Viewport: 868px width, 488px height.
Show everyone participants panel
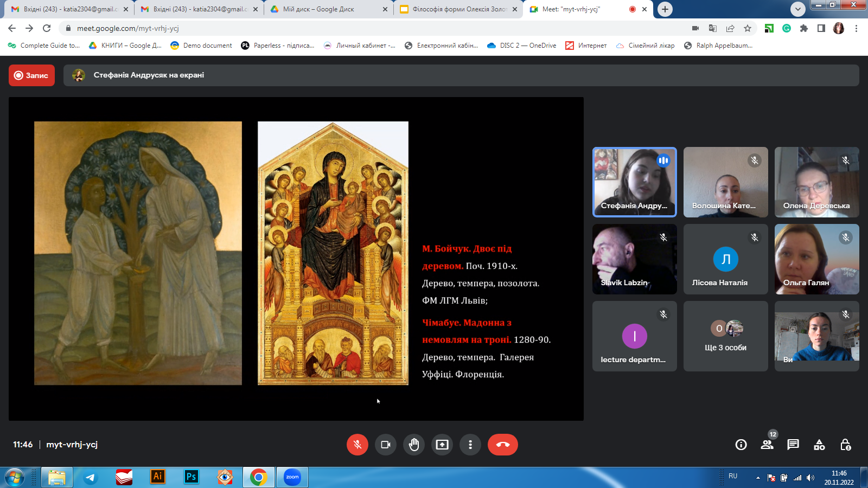coord(767,445)
